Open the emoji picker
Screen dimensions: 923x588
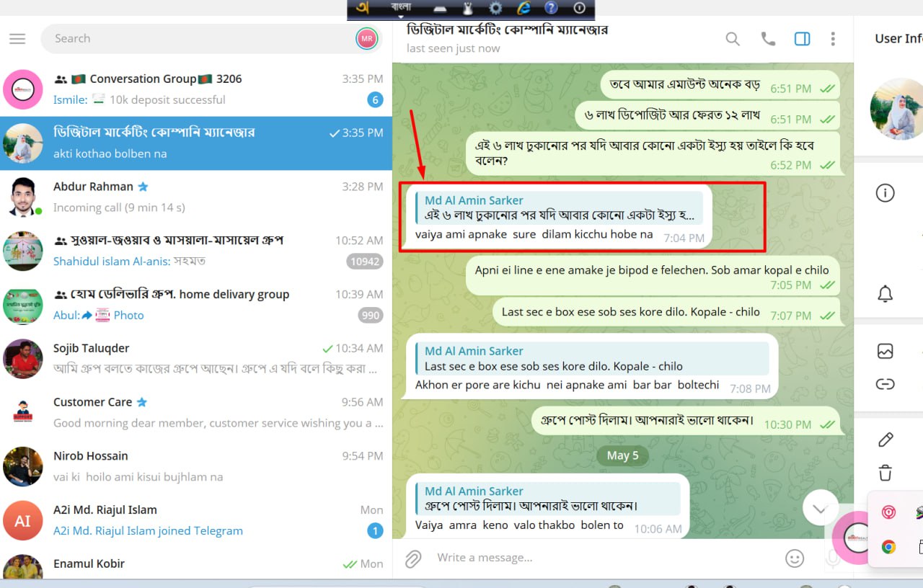pos(794,558)
